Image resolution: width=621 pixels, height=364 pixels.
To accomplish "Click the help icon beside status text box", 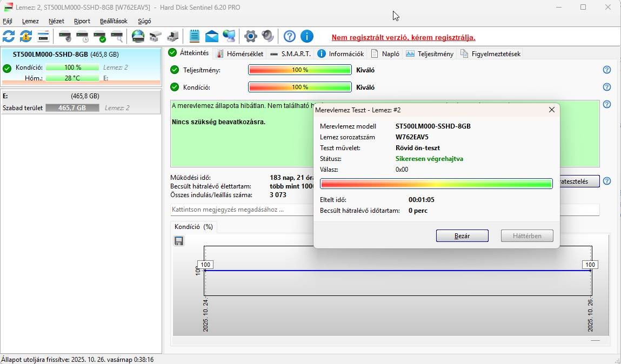I will [x=607, y=104].
